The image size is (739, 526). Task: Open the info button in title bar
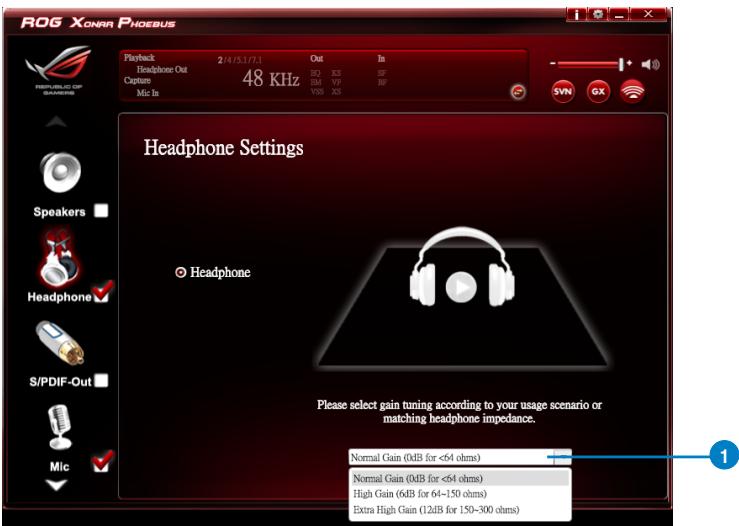pyautogui.click(x=576, y=14)
